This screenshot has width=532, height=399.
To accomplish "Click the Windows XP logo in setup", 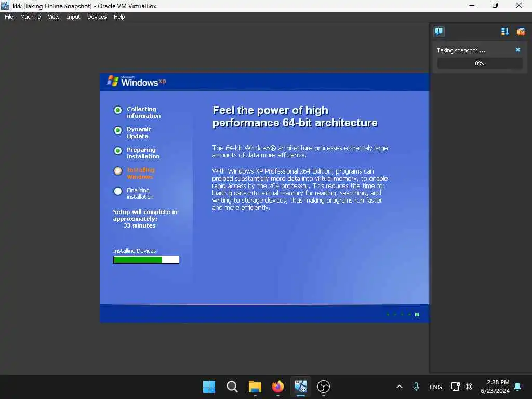I will [137, 81].
